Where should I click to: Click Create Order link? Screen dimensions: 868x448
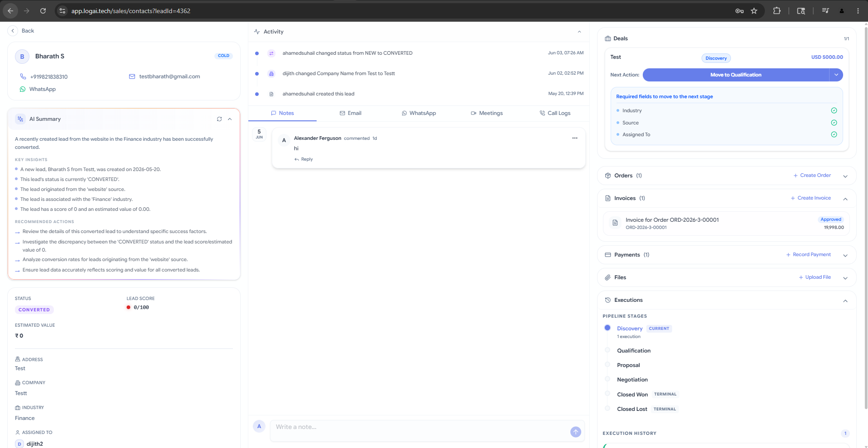click(812, 176)
